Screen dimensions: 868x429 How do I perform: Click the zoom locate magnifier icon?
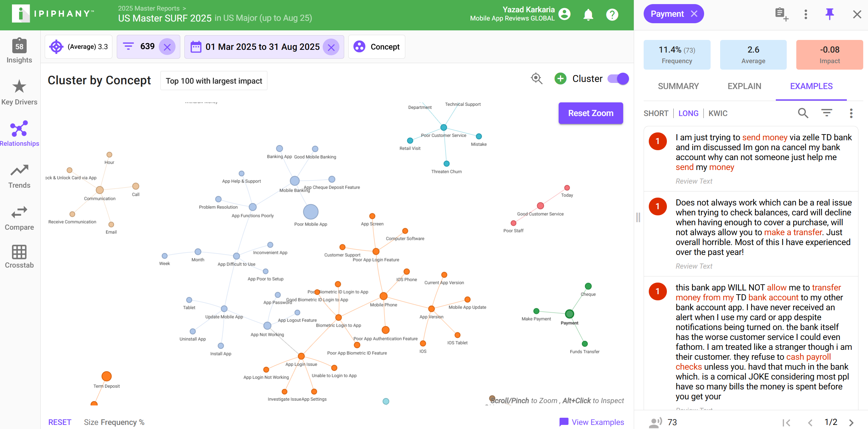click(x=536, y=79)
